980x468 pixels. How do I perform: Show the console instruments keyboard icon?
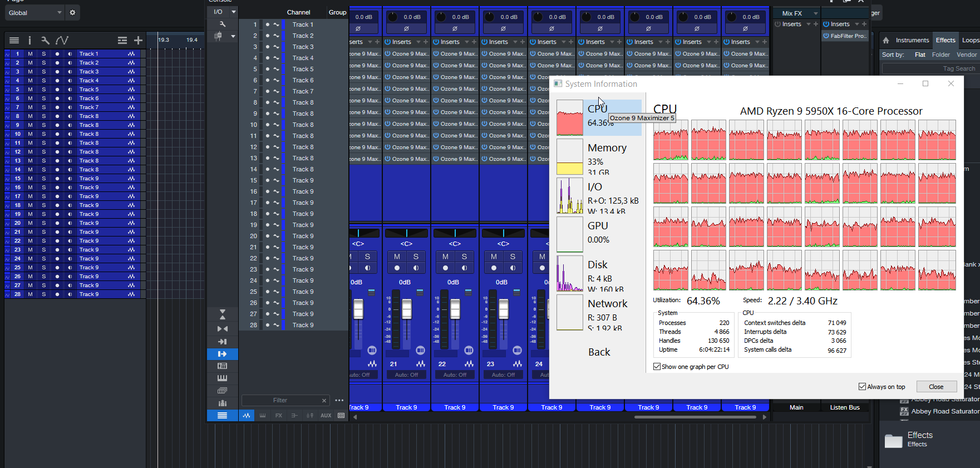[222, 378]
